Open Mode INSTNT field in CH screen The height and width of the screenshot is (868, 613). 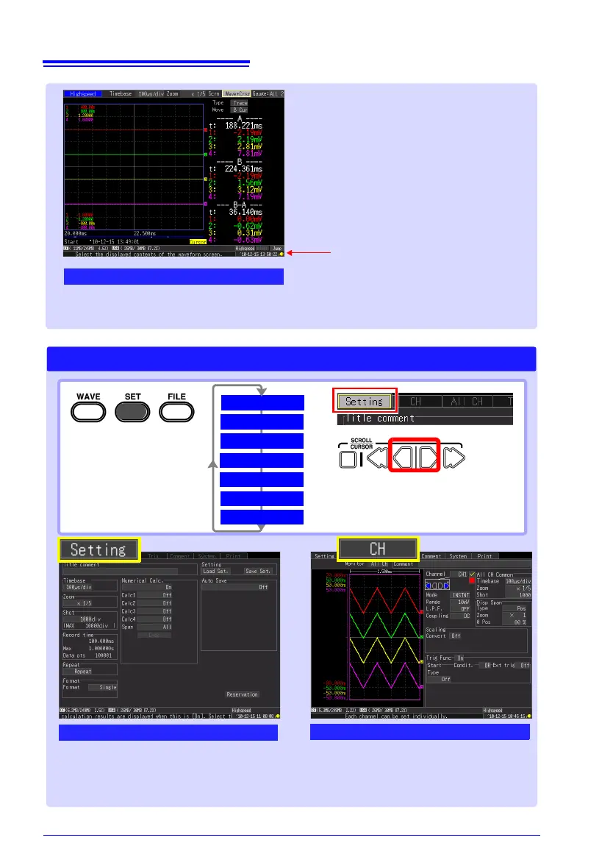click(460, 595)
